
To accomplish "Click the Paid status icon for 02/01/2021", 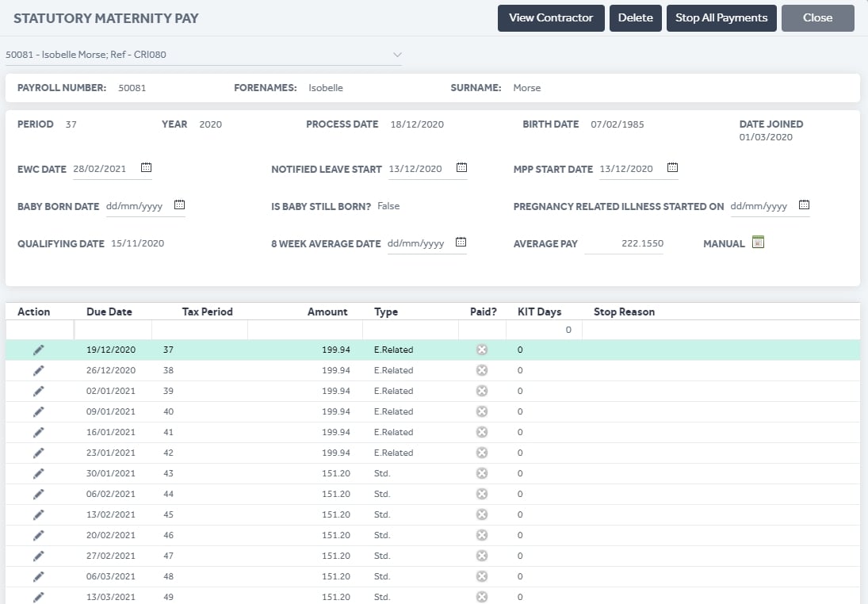I will pos(482,391).
